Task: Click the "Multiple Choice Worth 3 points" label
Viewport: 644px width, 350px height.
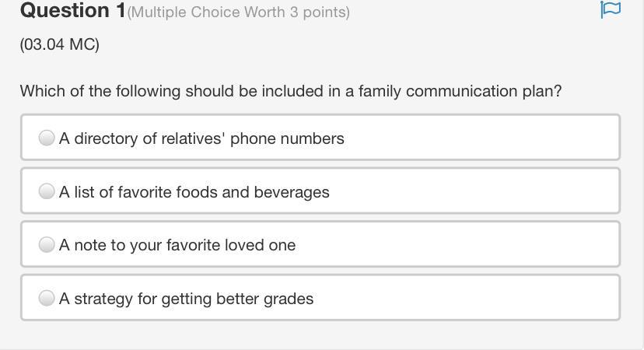Action: 238,12
